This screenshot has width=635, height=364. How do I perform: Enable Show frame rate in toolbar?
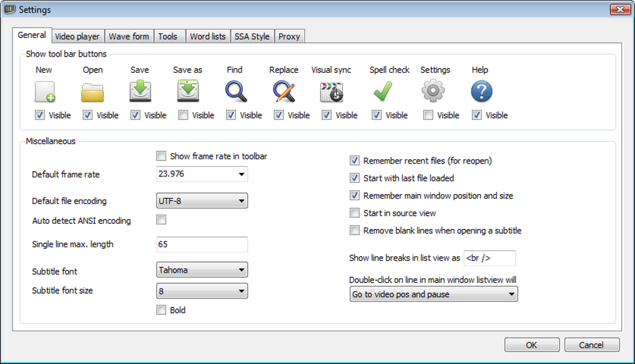pyautogui.click(x=161, y=156)
